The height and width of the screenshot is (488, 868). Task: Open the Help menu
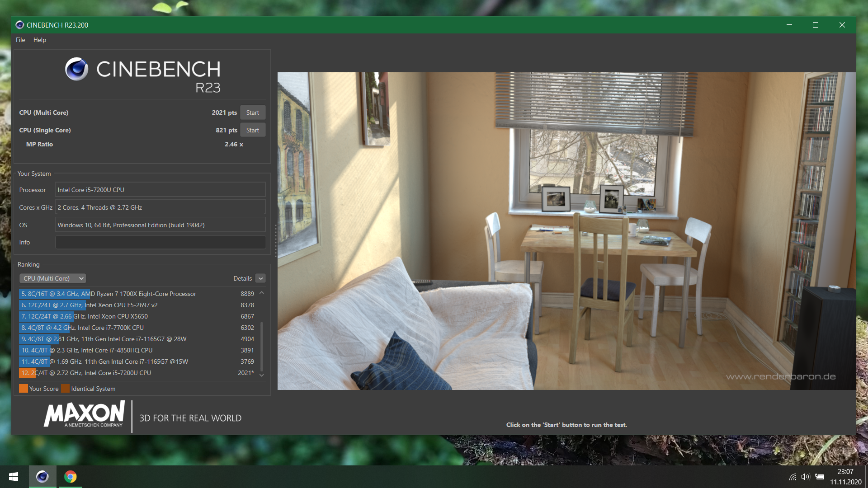39,40
